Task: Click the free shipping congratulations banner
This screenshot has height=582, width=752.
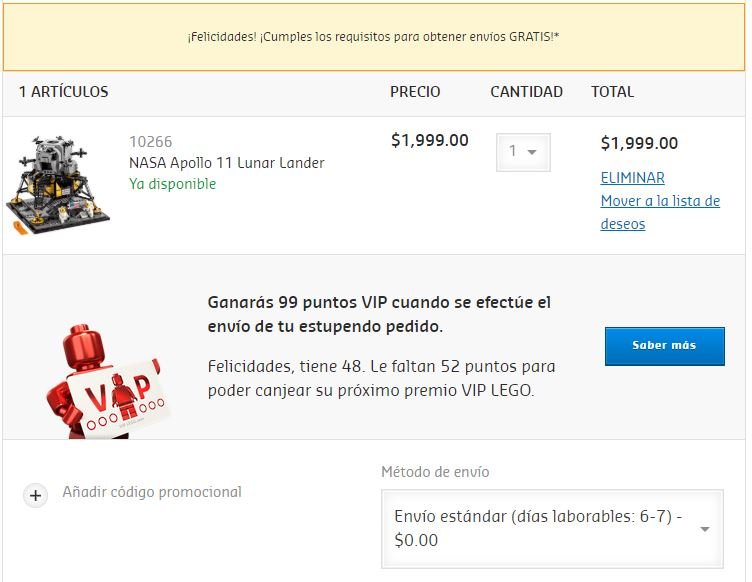Action: [374, 37]
